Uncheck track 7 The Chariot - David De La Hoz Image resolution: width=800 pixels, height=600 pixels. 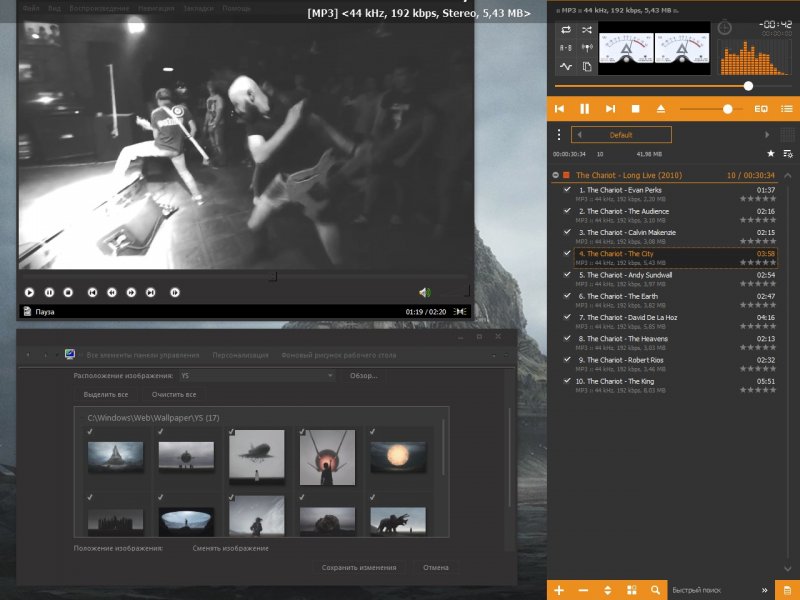click(x=567, y=317)
